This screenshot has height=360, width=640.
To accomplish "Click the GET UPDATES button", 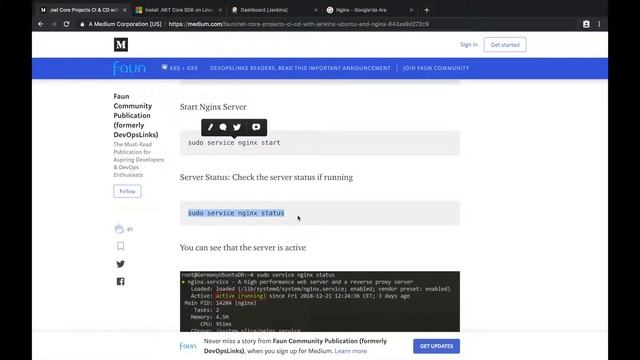I will (436, 346).
